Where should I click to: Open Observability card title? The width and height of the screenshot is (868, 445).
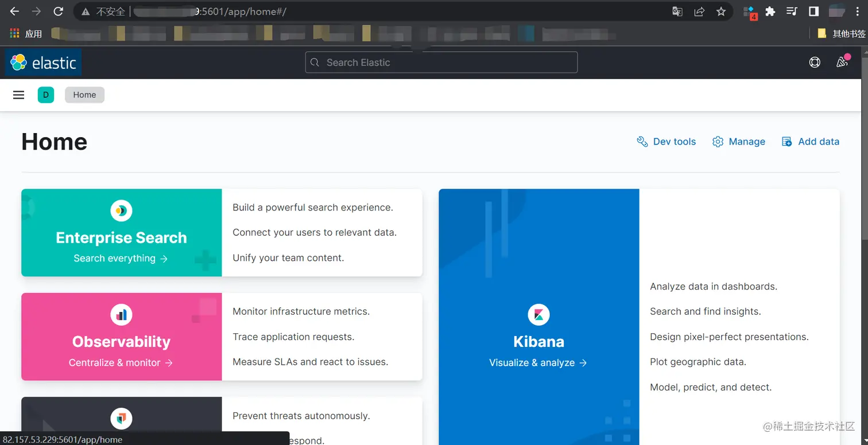pyautogui.click(x=121, y=342)
